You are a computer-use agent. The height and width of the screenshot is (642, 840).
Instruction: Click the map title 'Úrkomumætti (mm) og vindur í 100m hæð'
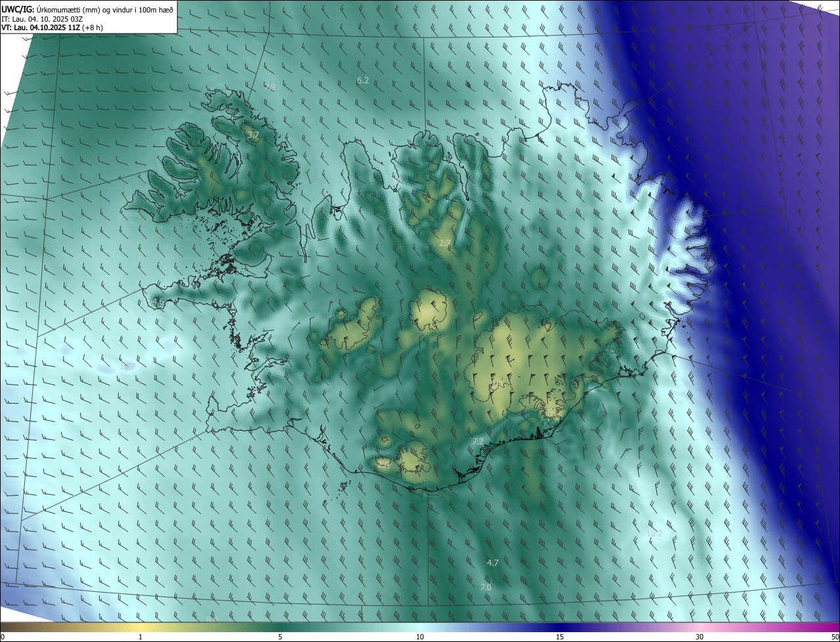coord(105,9)
